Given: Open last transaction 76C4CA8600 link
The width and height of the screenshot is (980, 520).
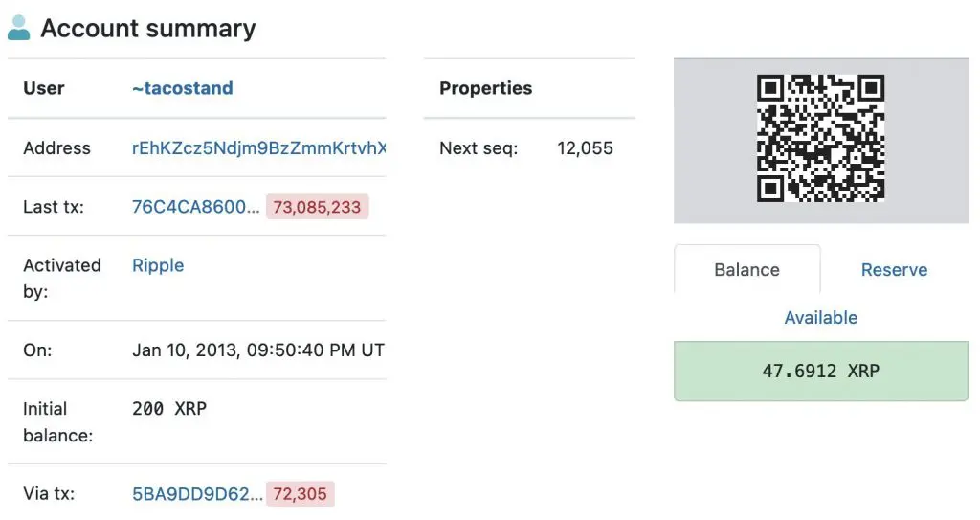Looking at the screenshot, I should pyautogui.click(x=195, y=207).
